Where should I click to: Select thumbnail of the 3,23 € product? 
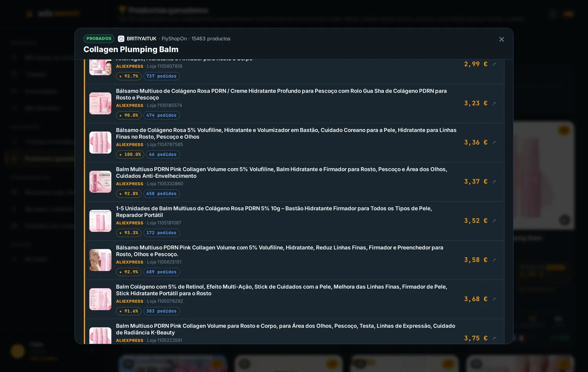100,103
